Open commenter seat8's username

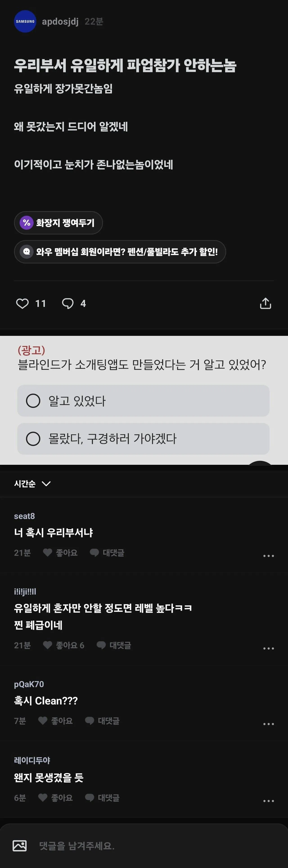[24, 516]
